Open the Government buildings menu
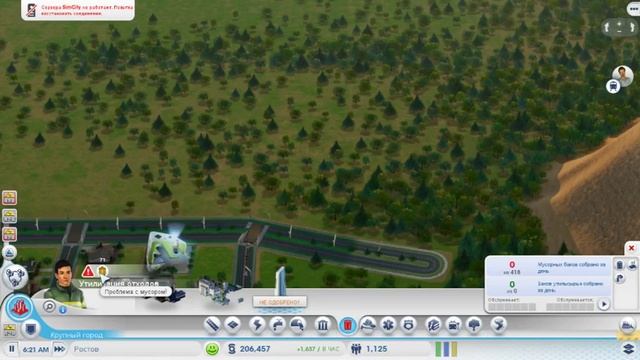The width and height of the screenshot is (640, 360). [322, 325]
